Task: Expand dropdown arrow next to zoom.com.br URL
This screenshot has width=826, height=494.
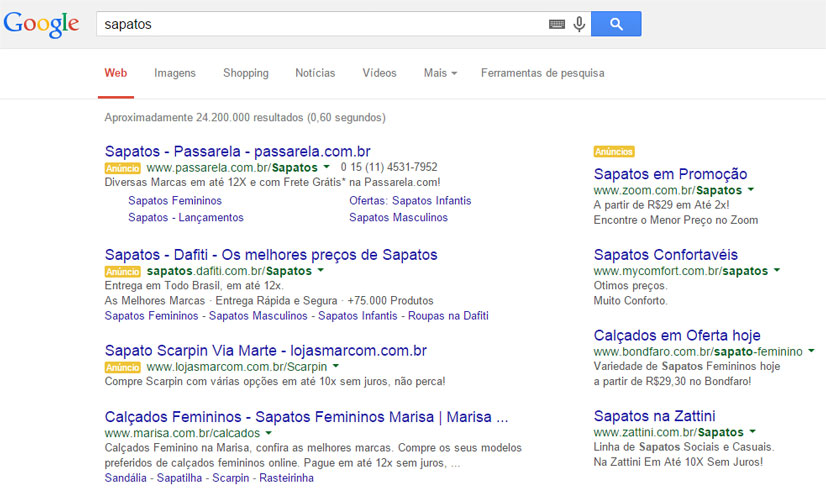Action: pos(751,190)
